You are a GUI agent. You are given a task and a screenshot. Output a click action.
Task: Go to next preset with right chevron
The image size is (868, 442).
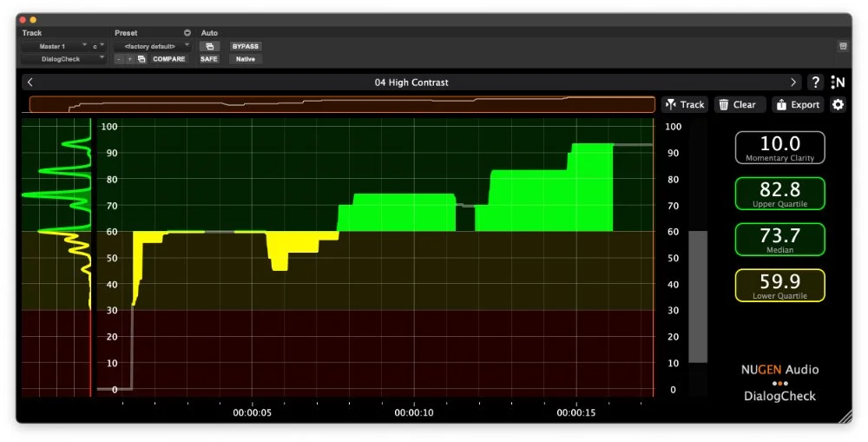coord(793,82)
